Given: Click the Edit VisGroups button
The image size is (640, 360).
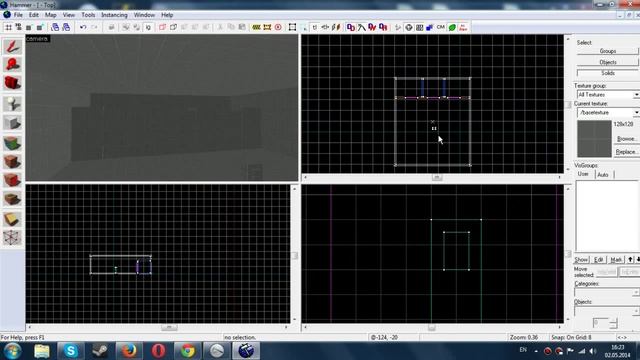Looking at the screenshot, I should (598, 260).
